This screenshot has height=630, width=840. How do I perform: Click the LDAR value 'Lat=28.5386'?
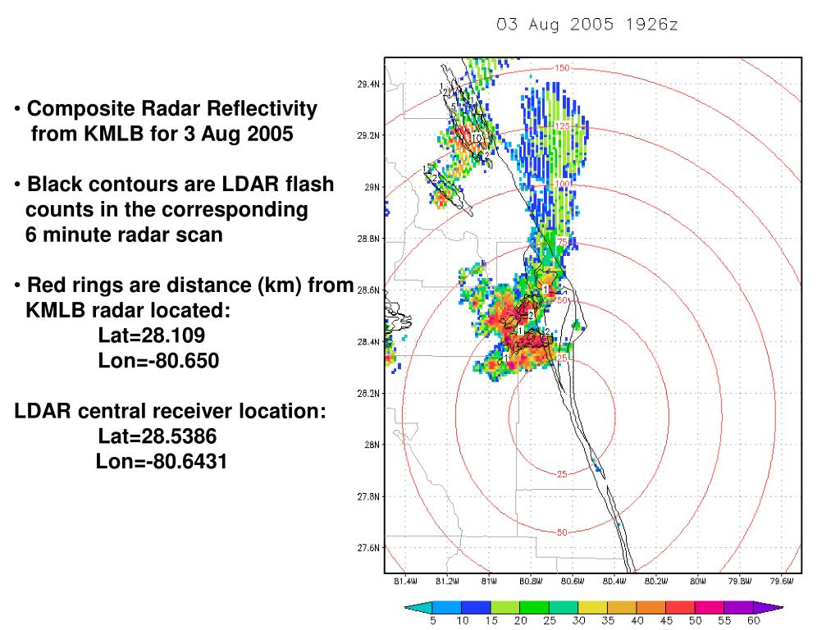point(157,436)
